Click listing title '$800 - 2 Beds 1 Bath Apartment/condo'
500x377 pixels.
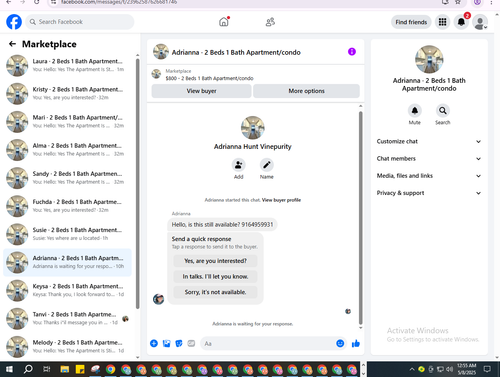[209, 78]
